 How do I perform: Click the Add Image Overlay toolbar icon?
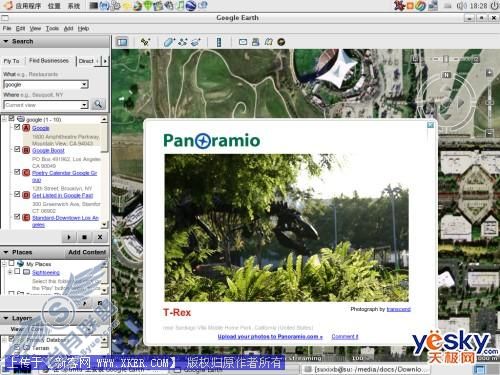click(x=196, y=42)
